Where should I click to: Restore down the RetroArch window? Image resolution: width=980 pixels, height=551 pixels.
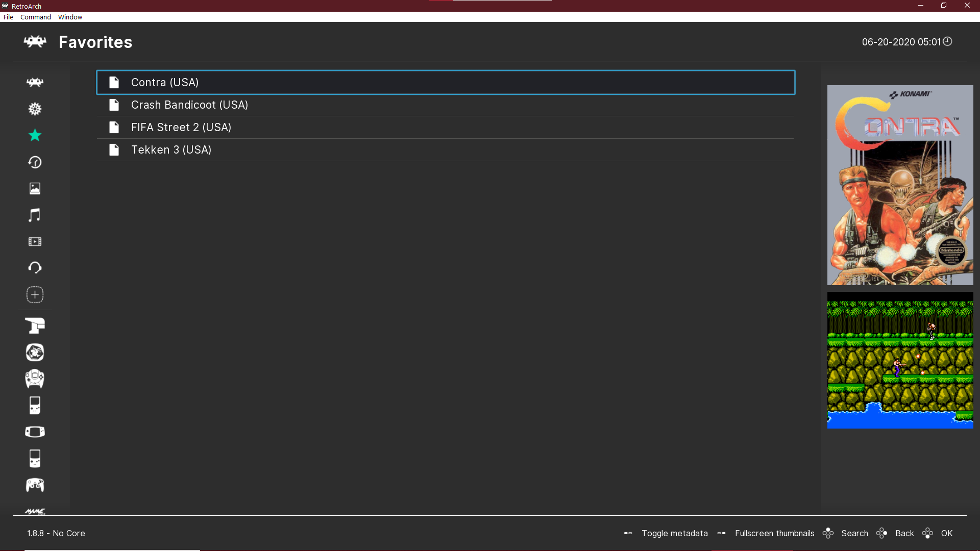click(944, 6)
